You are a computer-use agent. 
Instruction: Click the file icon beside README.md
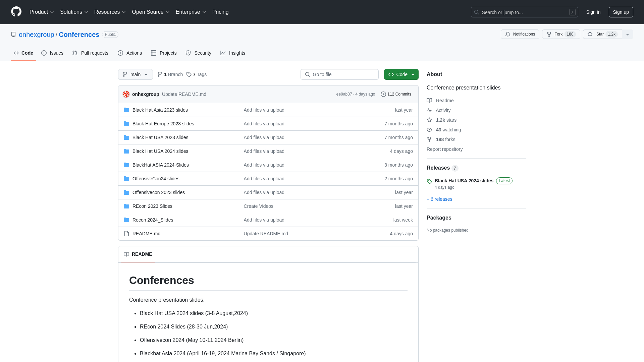(126, 234)
